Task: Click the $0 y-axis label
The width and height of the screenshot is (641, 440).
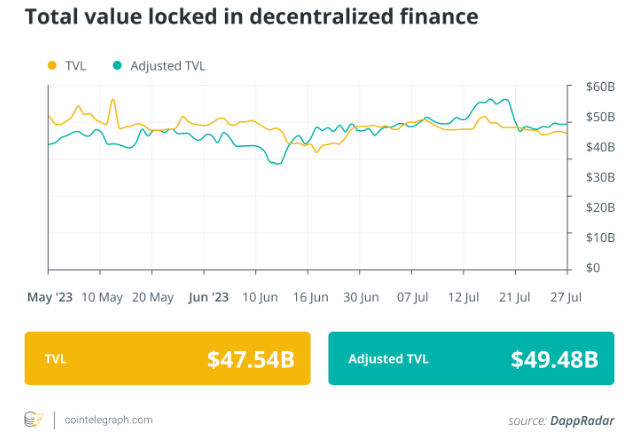Action: pos(592,267)
